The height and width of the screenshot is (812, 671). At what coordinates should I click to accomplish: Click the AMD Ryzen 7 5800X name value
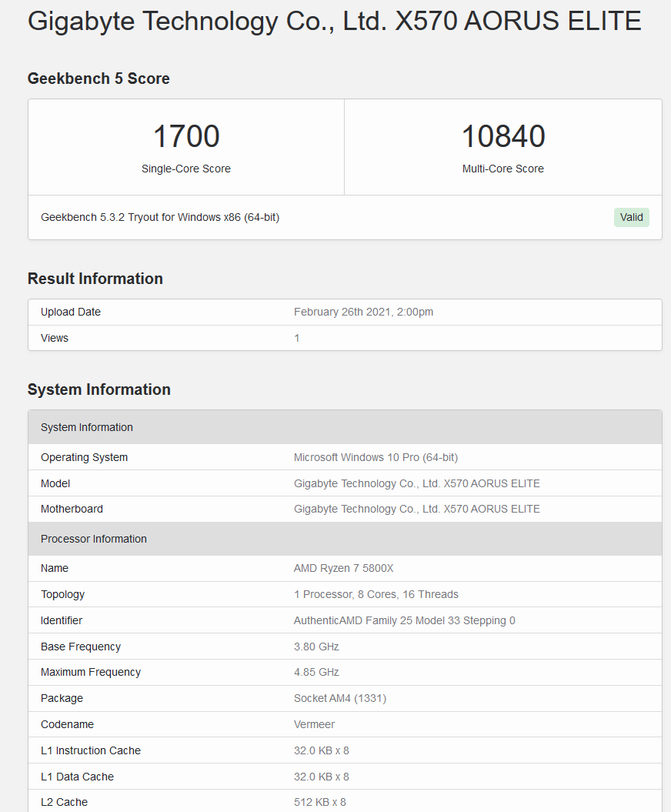pyautogui.click(x=343, y=569)
